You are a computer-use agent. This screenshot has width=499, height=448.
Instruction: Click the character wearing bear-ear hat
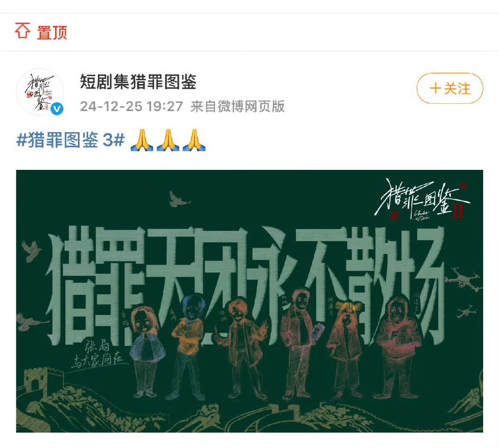pyautogui.click(x=346, y=349)
